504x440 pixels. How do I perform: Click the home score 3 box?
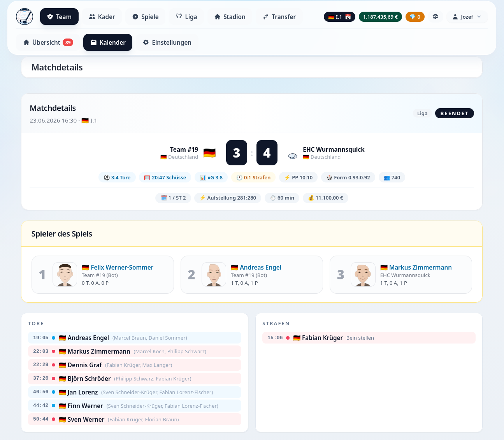237,153
